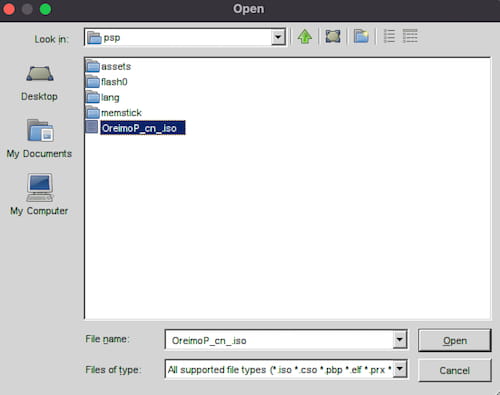Click psp folder in Look in box
Viewport: 500px width, 395px height.
(103, 38)
